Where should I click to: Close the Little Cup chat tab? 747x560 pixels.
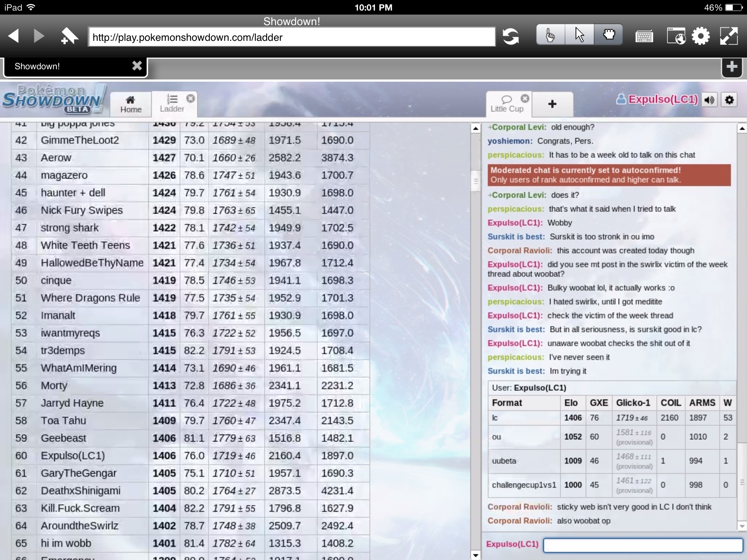[x=525, y=98]
